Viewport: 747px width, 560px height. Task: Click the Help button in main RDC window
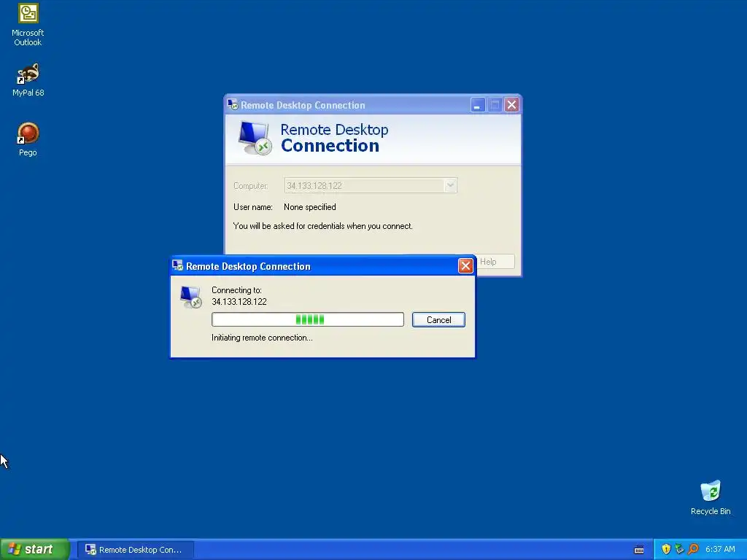pyautogui.click(x=495, y=262)
